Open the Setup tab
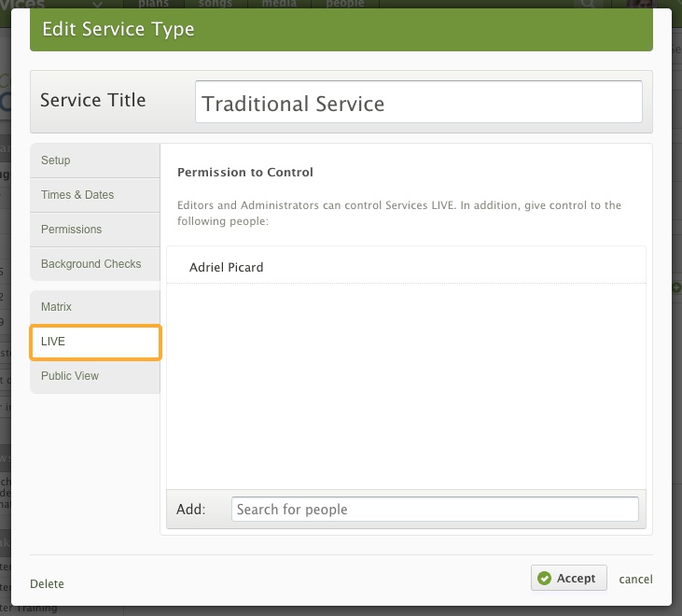 click(95, 161)
